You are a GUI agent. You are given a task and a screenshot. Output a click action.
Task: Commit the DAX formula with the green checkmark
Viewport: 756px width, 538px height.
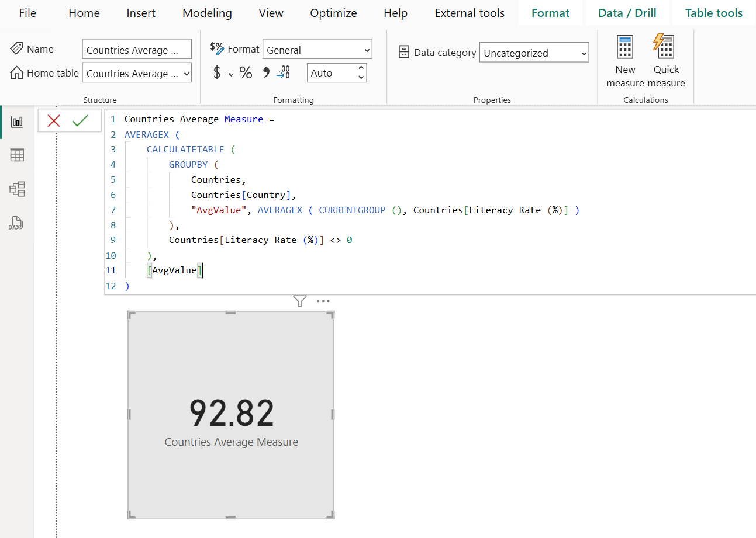click(x=79, y=121)
